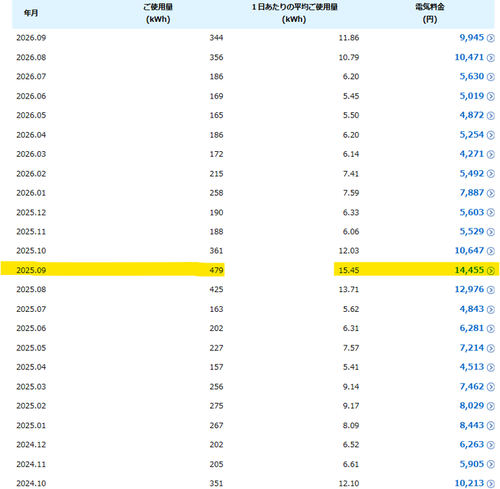500x489 pixels.
Task: Click the arrow icon beside 4,843 yen
Action: [x=490, y=309]
